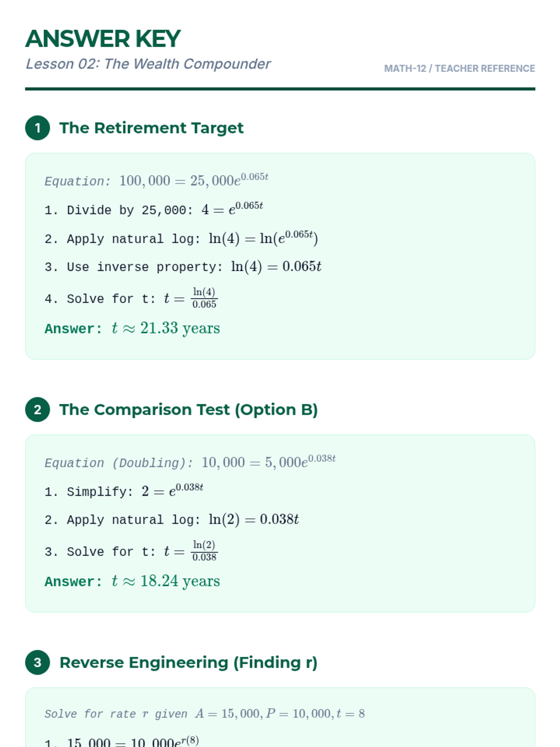Screen dimensions: 560x747
Task: Click the number 1 circle badge
Action: tap(37, 128)
